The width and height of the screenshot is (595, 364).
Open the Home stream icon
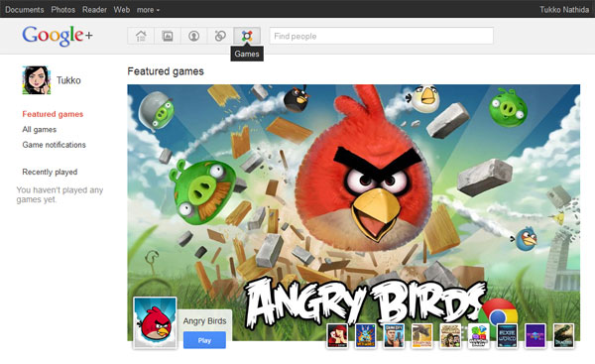pos(141,36)
